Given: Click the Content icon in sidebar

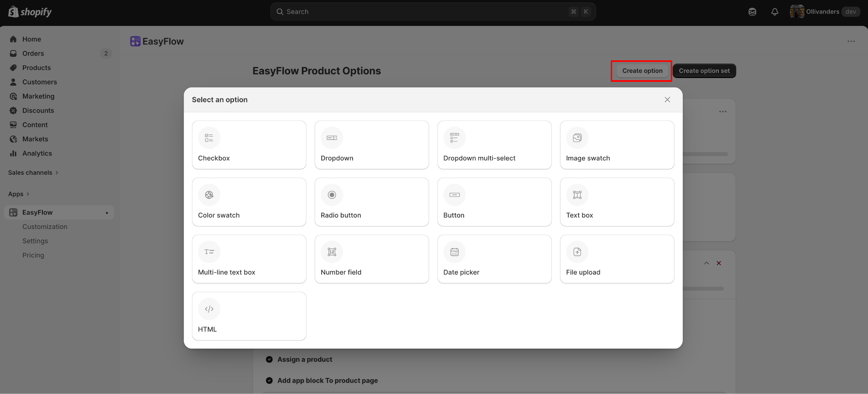Looking at the screenshot, I should [14, 125].
